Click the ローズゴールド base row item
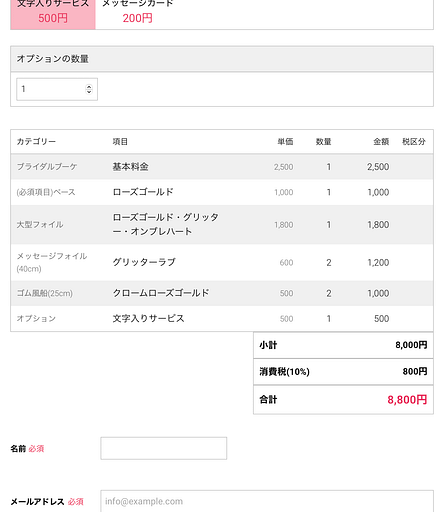The image size is (444, 512). (x=222, y=192)
